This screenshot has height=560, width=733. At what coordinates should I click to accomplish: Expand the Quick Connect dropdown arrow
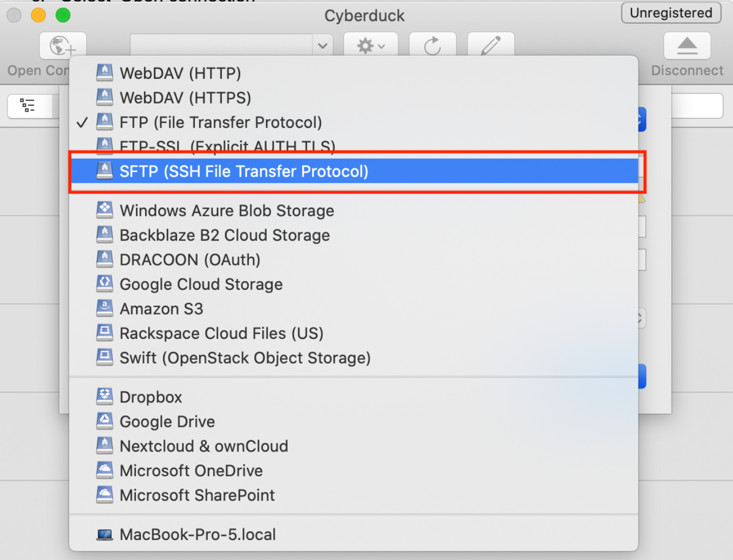coord(322,46)
